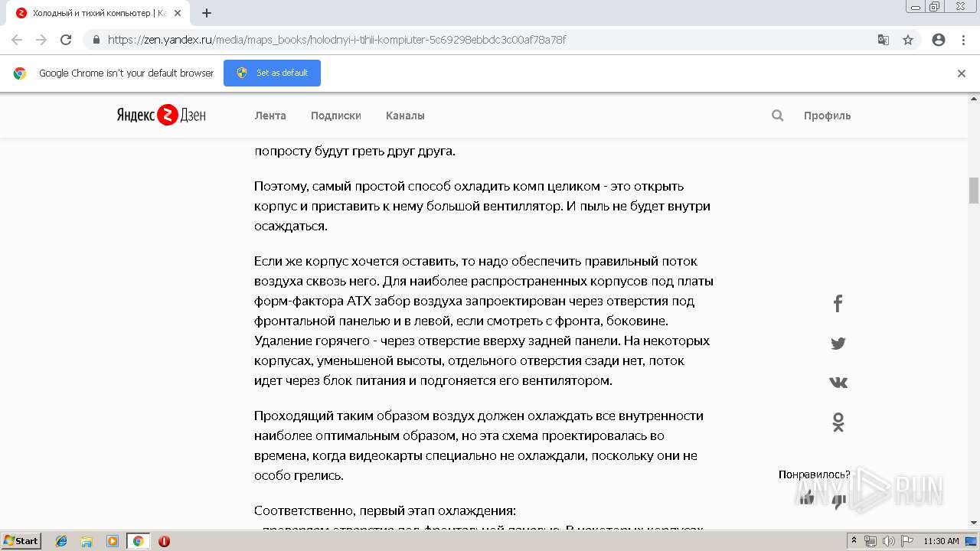
Task: Click the text Соответственно, первый этап охлаждения:
Action: pos(385,510)
